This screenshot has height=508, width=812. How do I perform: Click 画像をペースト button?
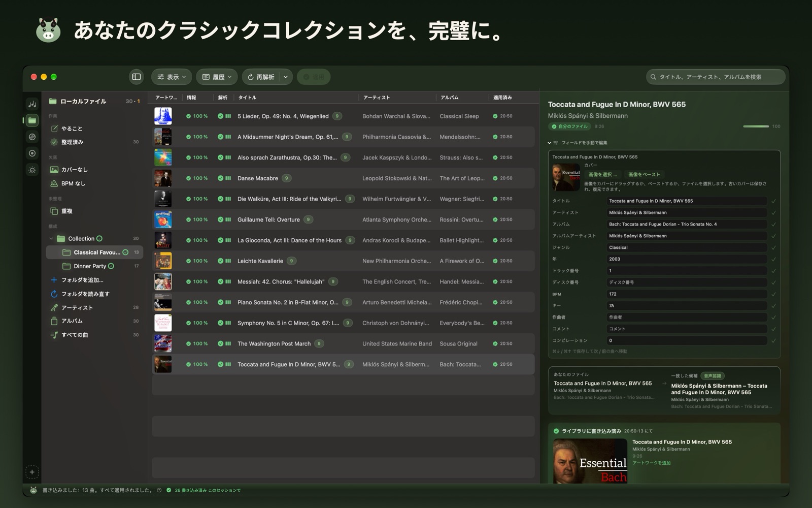pos(644,175)
